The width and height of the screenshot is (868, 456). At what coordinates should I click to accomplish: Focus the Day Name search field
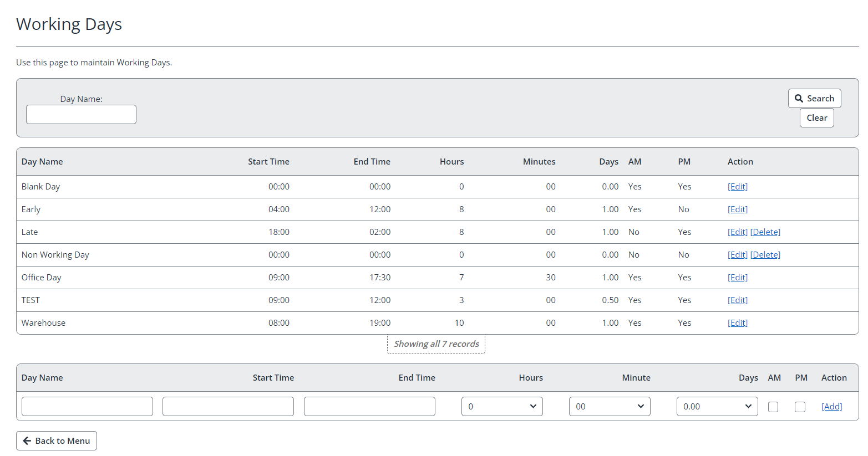point(81,115)
